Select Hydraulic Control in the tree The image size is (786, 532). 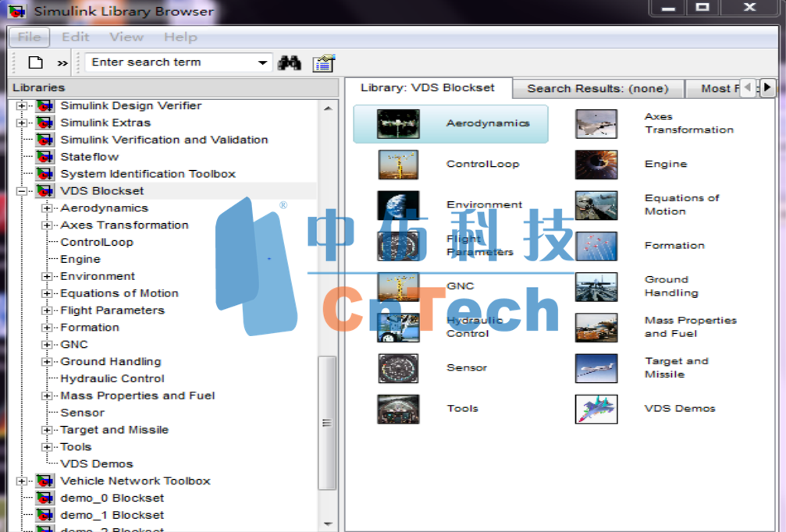pyautogui.click(x=112, y=378)
